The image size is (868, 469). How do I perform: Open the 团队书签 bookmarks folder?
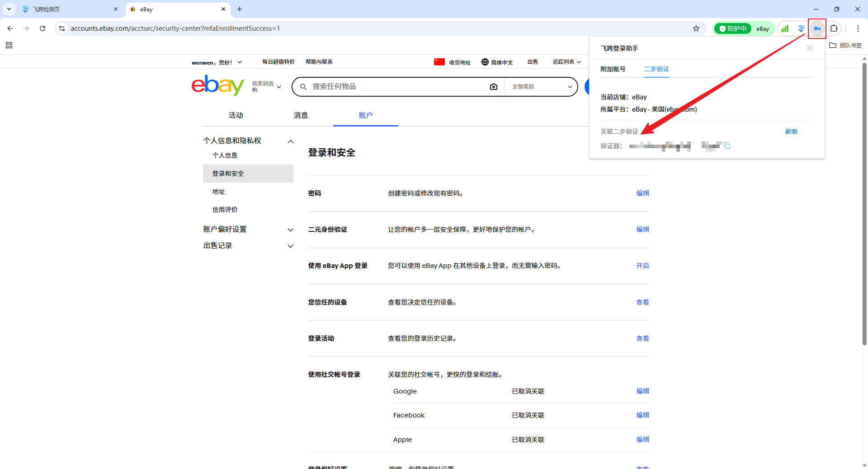coord(845,45)
